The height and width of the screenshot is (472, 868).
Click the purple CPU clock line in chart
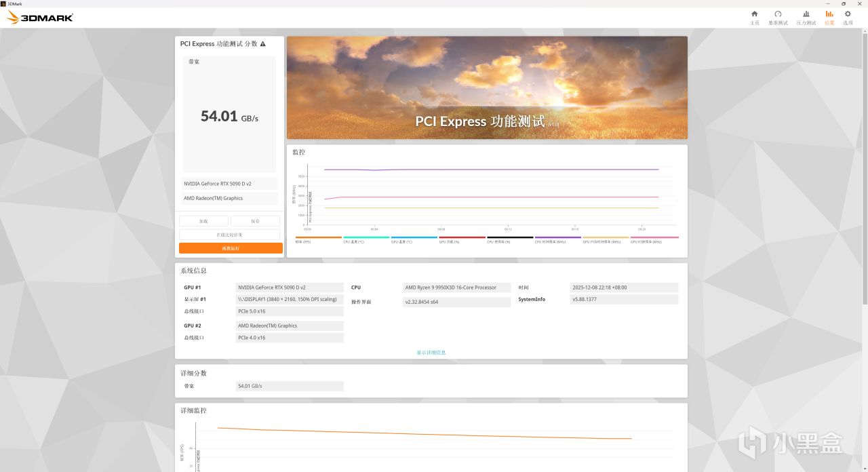(492, 170)
